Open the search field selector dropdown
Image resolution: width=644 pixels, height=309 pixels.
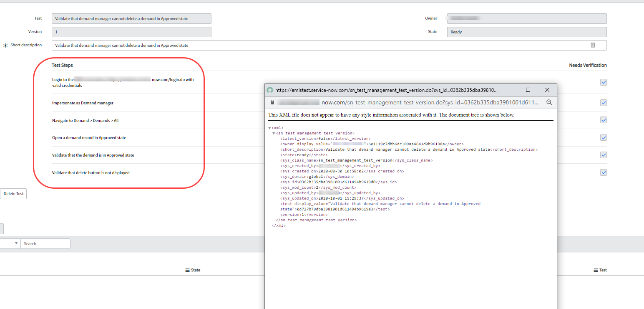click(10, 243)
